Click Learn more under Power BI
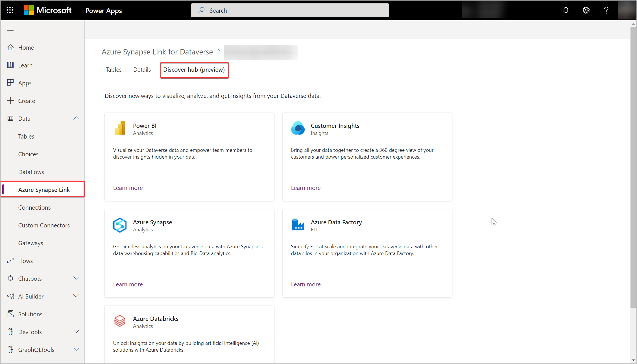Viewport: 637px width, 364px height. tap(128, 187)
